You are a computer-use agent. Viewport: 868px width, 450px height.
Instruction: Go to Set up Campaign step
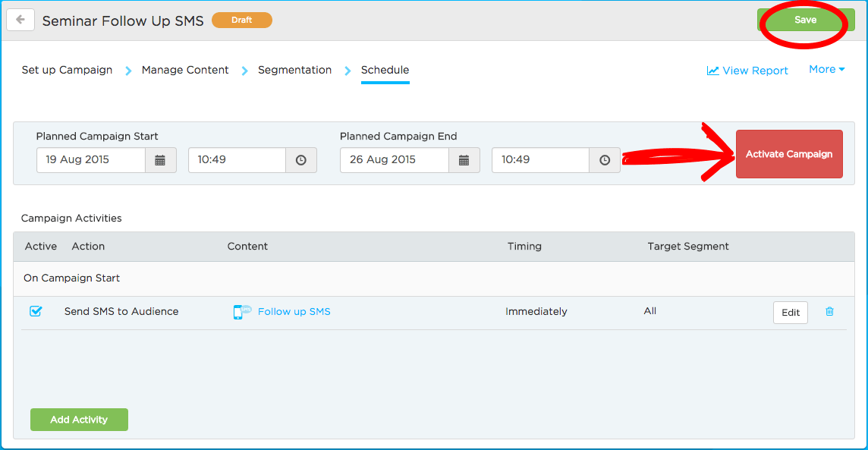point(67,70)
